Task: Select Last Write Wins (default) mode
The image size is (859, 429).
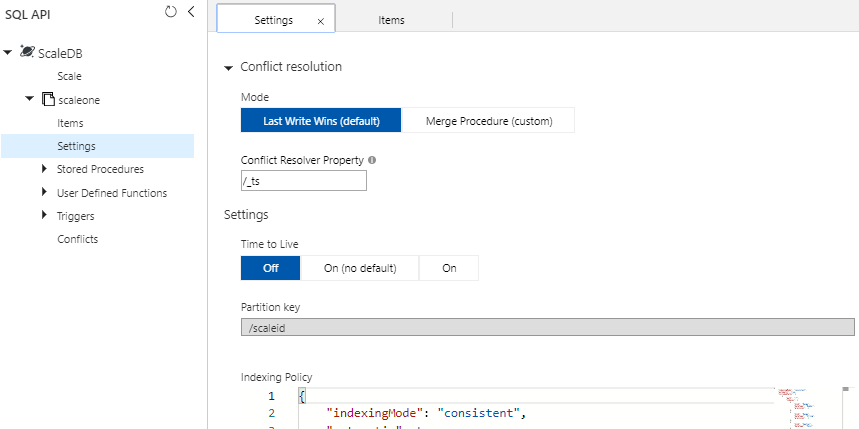Action: [x=321, y=121]
